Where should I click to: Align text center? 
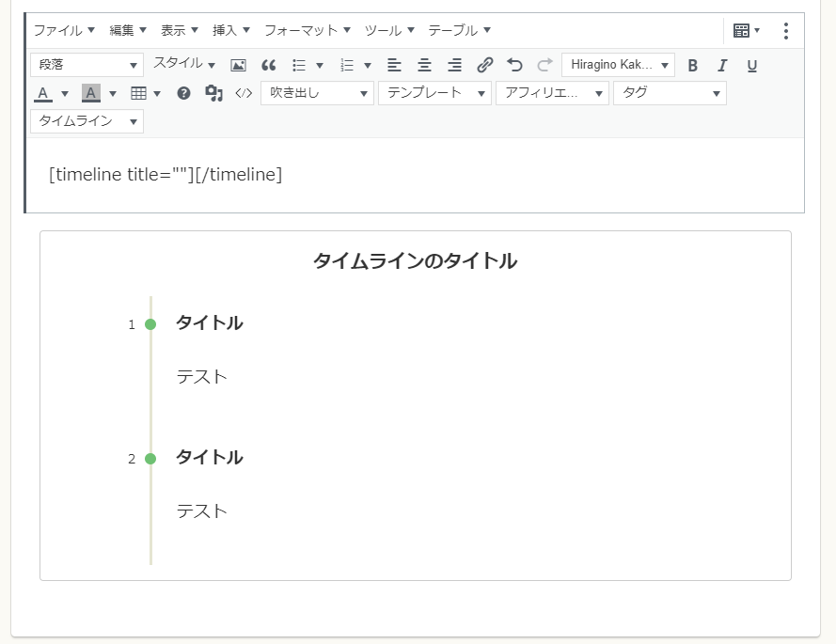click(424, 65)
